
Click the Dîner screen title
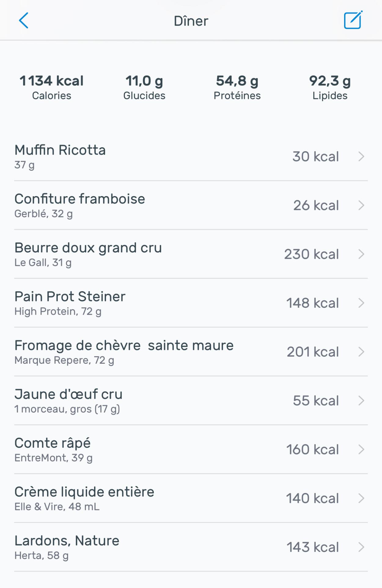191,21
